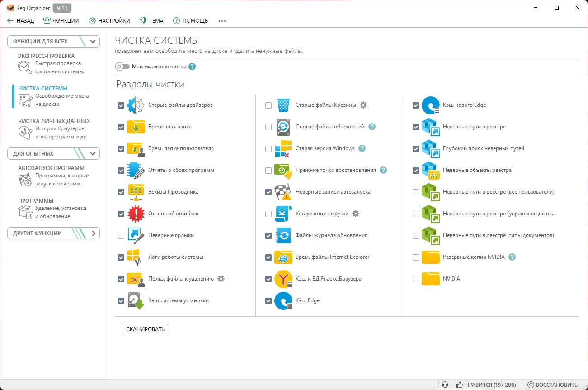The height and width of the screenshot is (390, 588).
Task: Open settings gear for Польз. файлы к удалению
Action: pos(221,279)
